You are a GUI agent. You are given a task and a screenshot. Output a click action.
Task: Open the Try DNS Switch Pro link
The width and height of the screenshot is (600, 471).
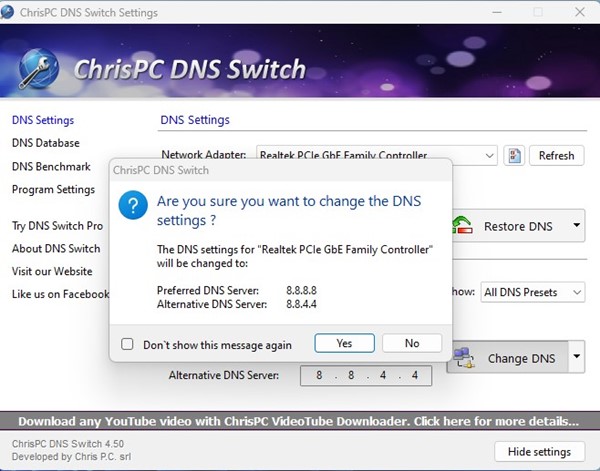pos(57,226)
